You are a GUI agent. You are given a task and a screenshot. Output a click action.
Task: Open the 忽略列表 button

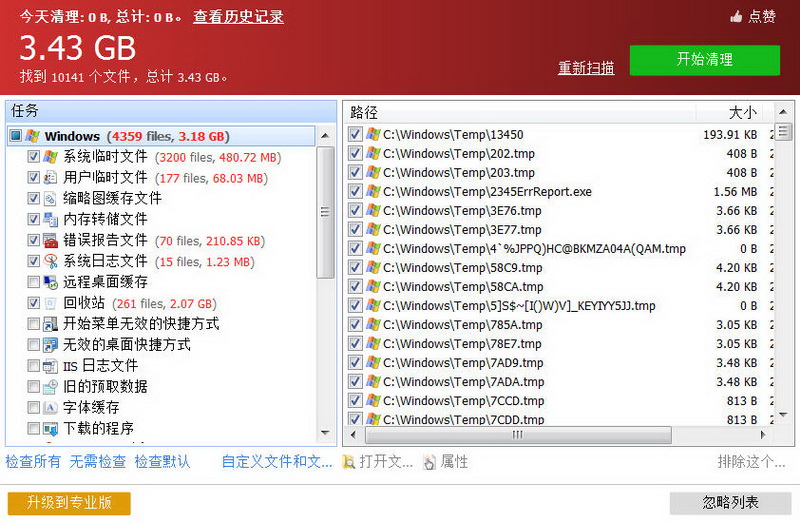pyautogui.click(x=731, y=503)
